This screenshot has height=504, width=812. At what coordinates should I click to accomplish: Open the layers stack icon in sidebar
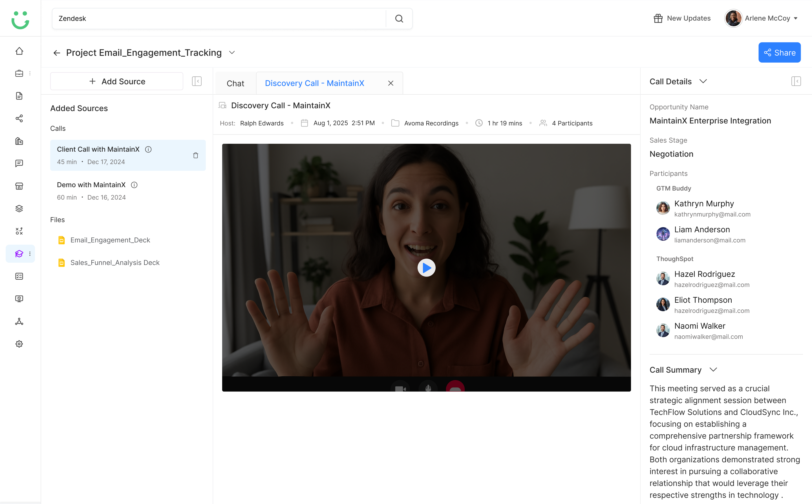19,209
